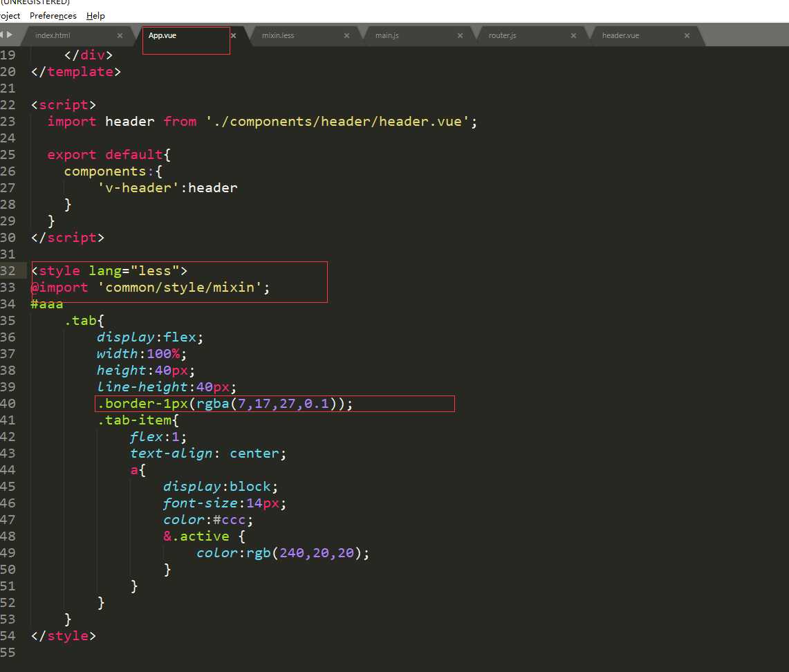
Task: Click the flex:1 declaration
Action: 158,437
